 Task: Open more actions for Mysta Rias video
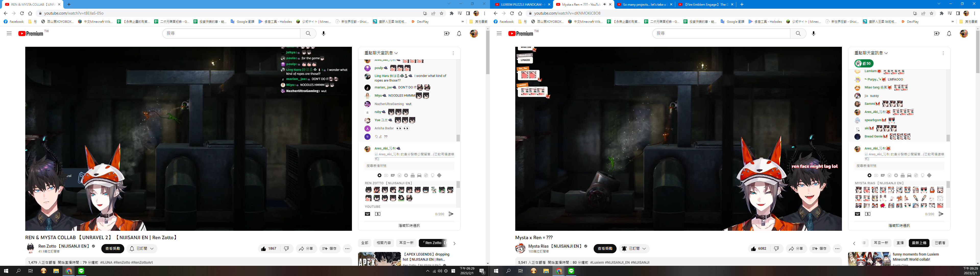(x=837, y=249)
